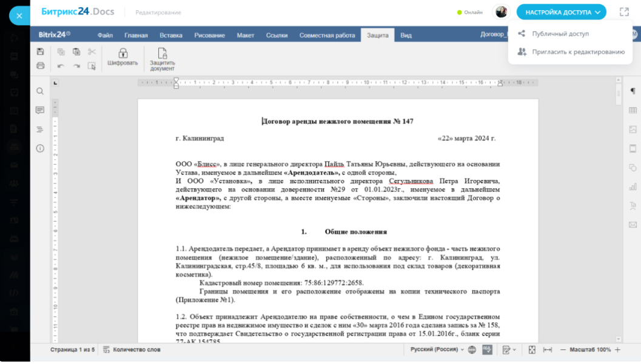Screen dimensions: 641x364
Task: Click the globe document language icon
Action: click(x=472, y=349)
